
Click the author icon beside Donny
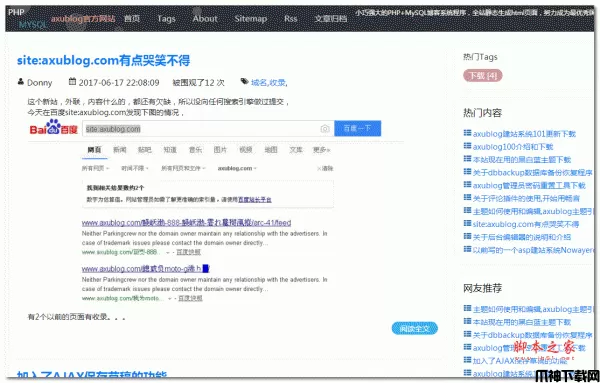point(21,82)
